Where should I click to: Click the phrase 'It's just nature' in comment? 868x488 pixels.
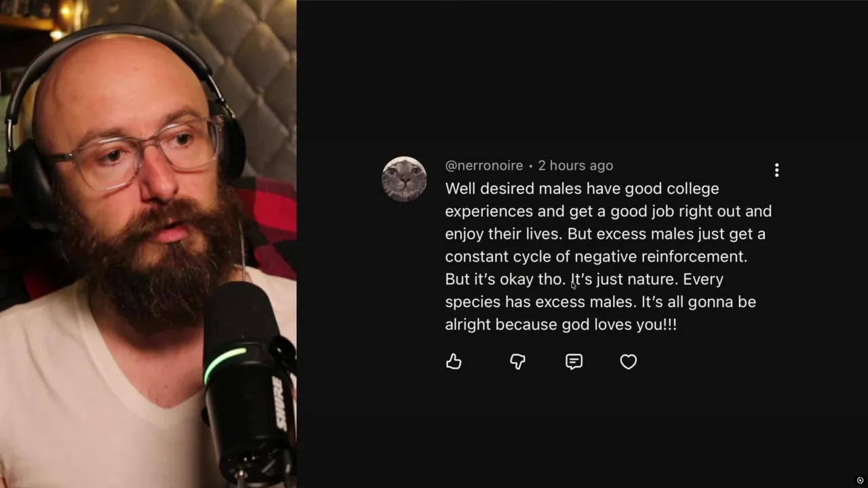pos(624,279)
